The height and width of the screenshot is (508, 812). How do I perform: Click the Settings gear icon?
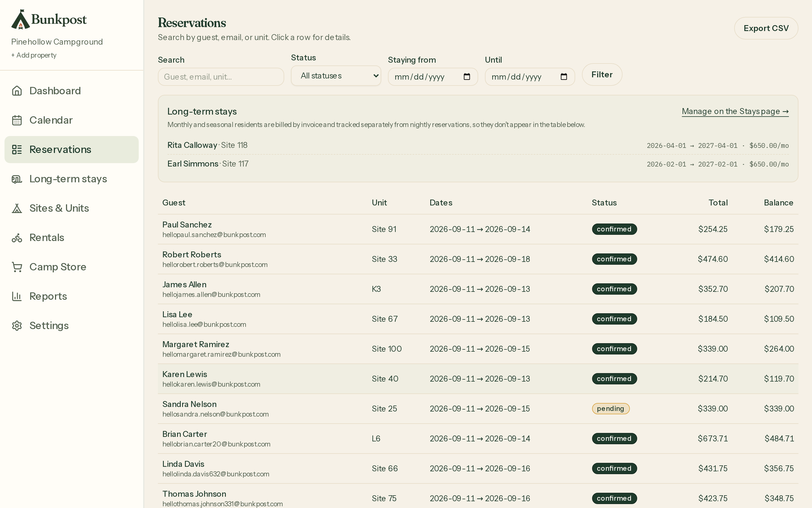[17, 326]
